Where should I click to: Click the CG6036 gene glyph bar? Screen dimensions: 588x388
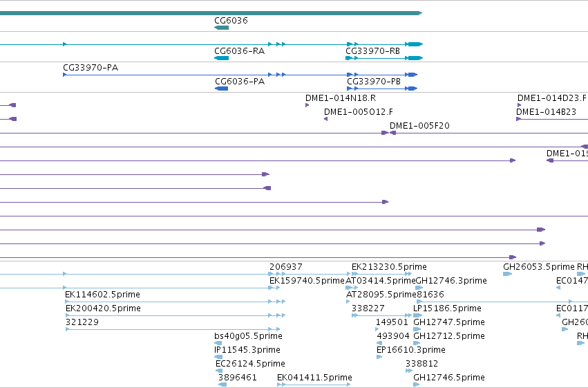click(x=221, y=28)
